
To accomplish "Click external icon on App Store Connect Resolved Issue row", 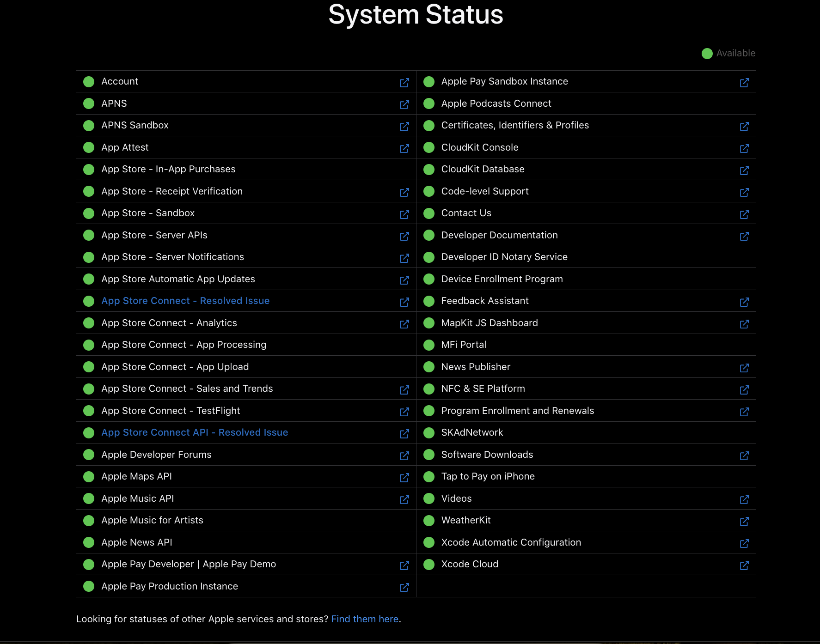I will coord(404,302).
